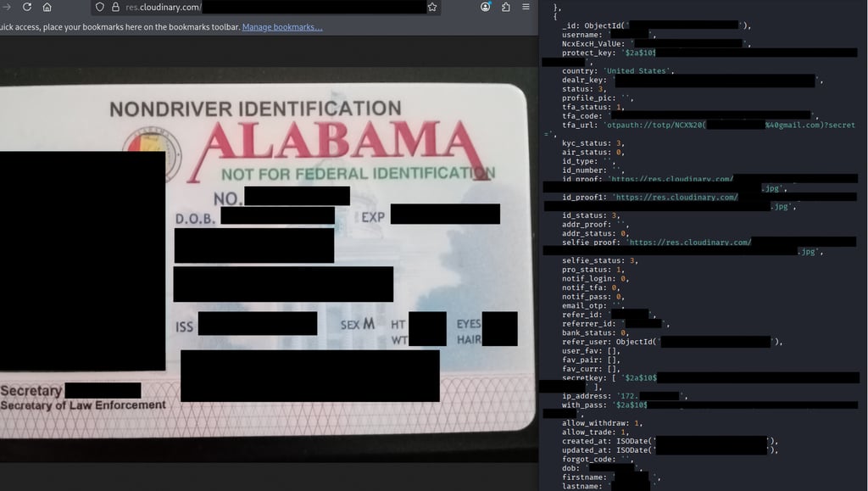Viewport: 868px width, 491px height.
Task: Bookmark this page with the star icon
Action: 432,7
